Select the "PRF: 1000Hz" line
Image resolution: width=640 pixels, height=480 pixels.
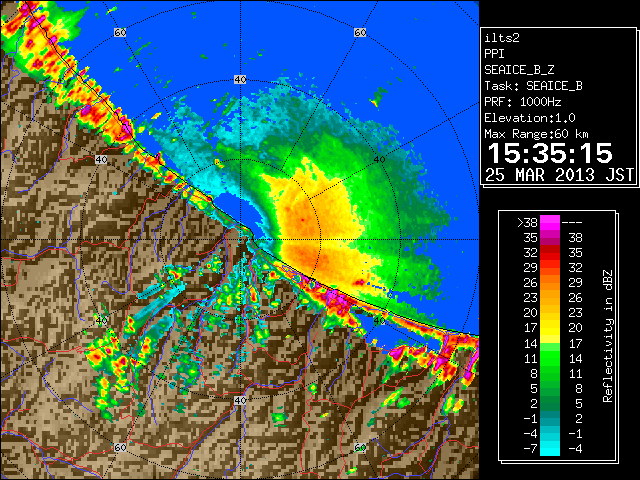point(523,102)
